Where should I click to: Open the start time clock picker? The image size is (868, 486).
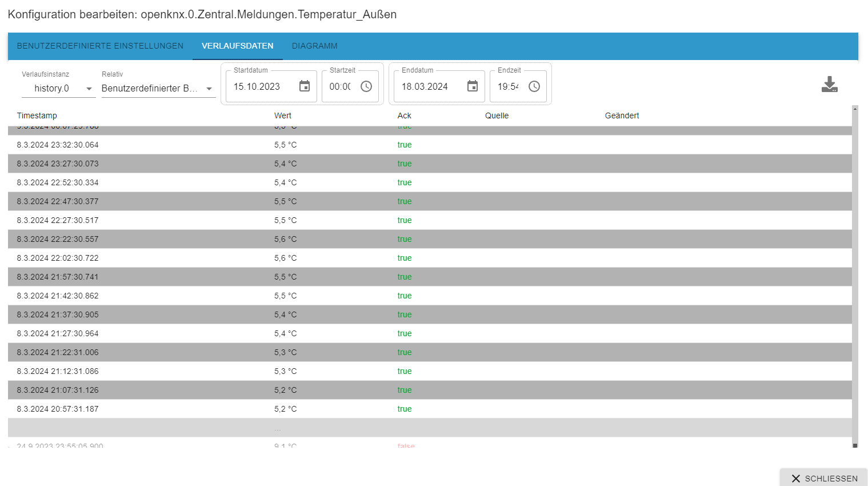[x=366, y=86]
